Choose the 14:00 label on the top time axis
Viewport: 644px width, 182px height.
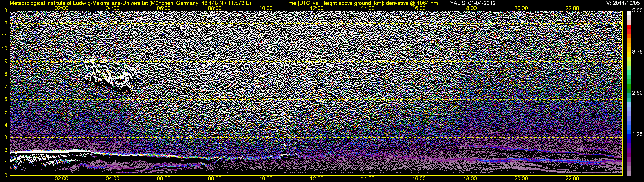368,8
